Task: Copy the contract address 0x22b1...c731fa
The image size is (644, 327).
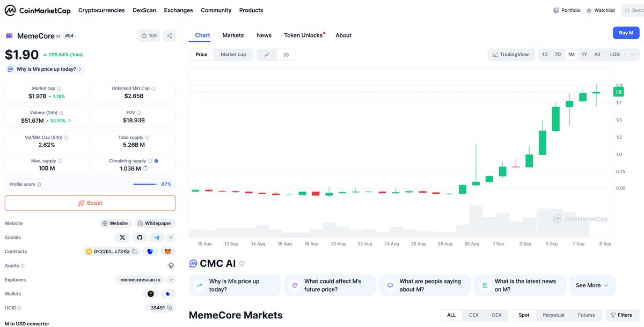Action: [x=134, y=251]
